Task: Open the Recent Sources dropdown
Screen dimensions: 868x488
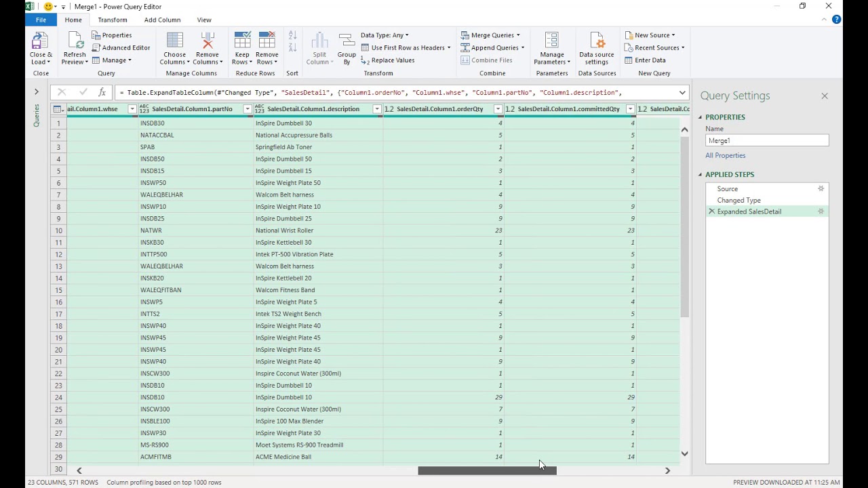Action: click(x=654, y=47)
